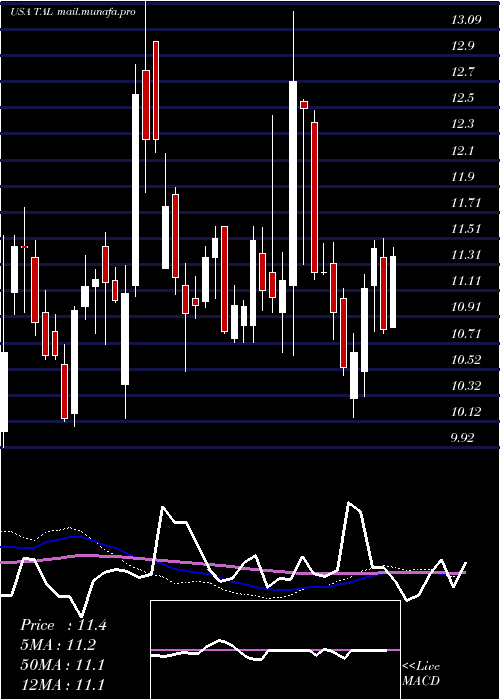Click the '12MA : 11.1' readout

click(x=62, y=684)
